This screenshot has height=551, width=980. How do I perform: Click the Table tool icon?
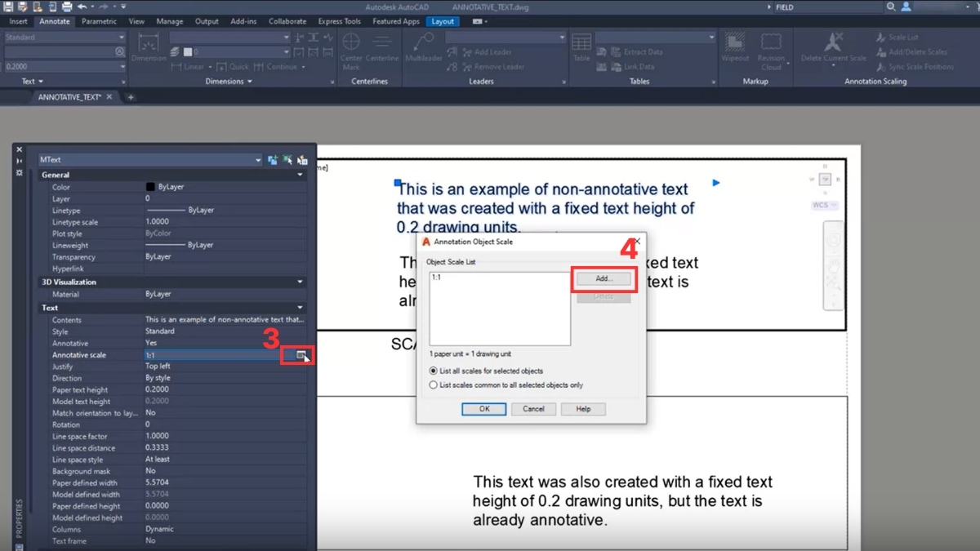(581, 42)
